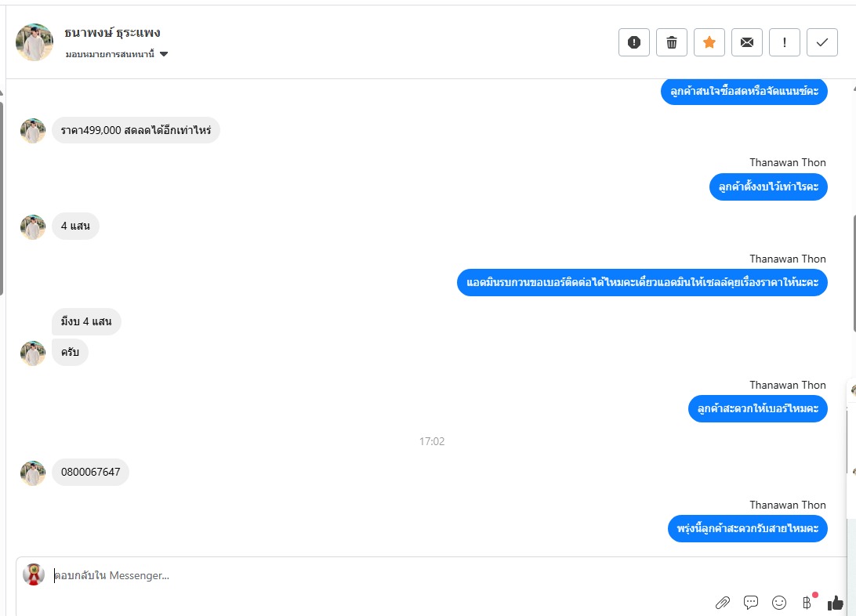Click the "4 แสน" customer message bubble
Viewport: 856px width, 616px height.
pyautogui.click(x=75, y=226)
